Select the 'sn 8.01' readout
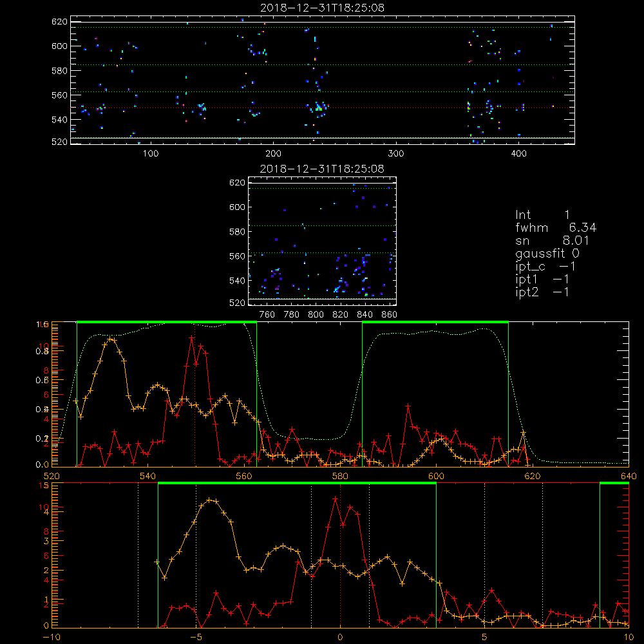The width and height of the screenshot is (644, 644). click(552, 241)
